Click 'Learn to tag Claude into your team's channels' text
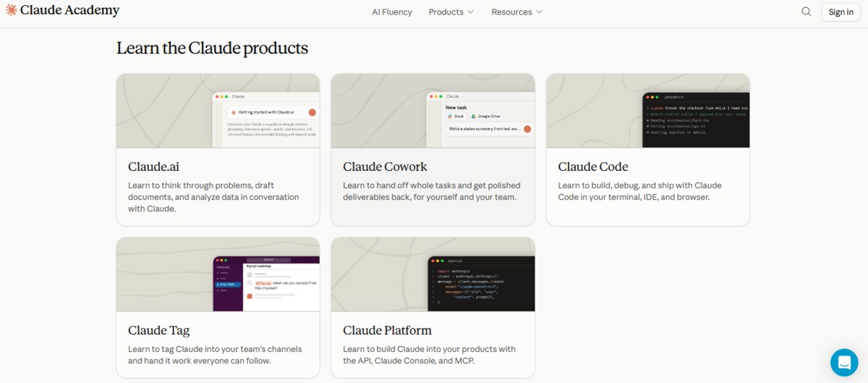Image resolution: width=868 pixels, height=383 pixels. click(215, 355)
